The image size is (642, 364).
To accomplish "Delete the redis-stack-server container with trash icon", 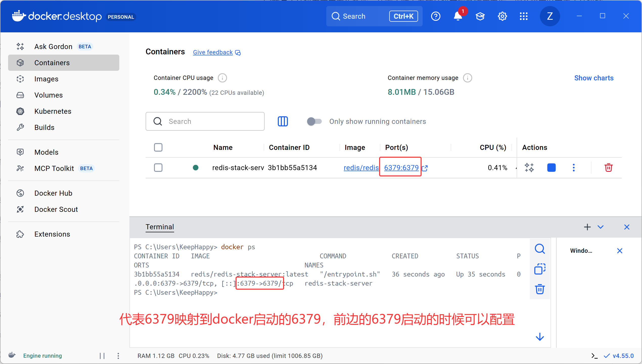I will click(608, 168).
